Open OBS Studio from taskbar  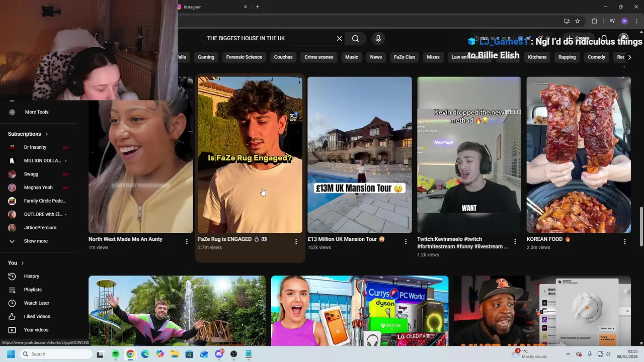(233, 354)
